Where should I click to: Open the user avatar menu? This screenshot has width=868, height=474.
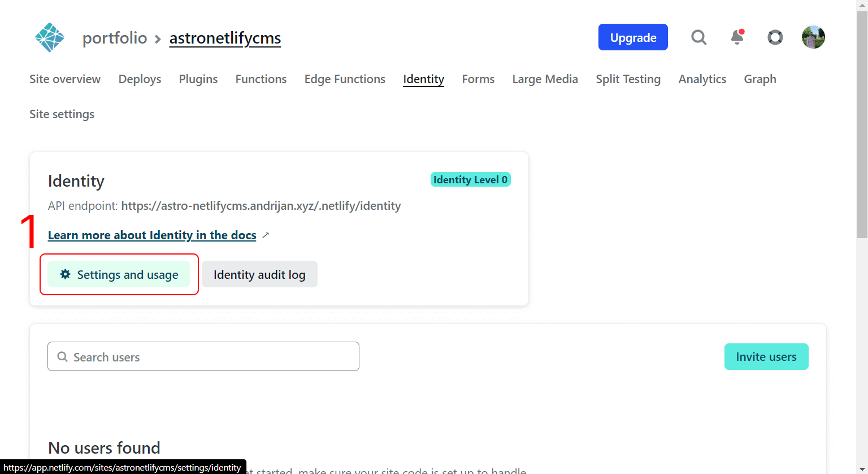click(x=813, y=37)
